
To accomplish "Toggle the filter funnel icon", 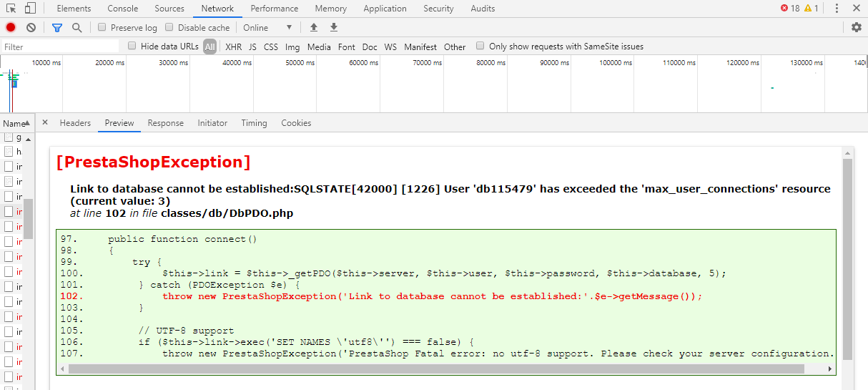I will tap(57, 27).
